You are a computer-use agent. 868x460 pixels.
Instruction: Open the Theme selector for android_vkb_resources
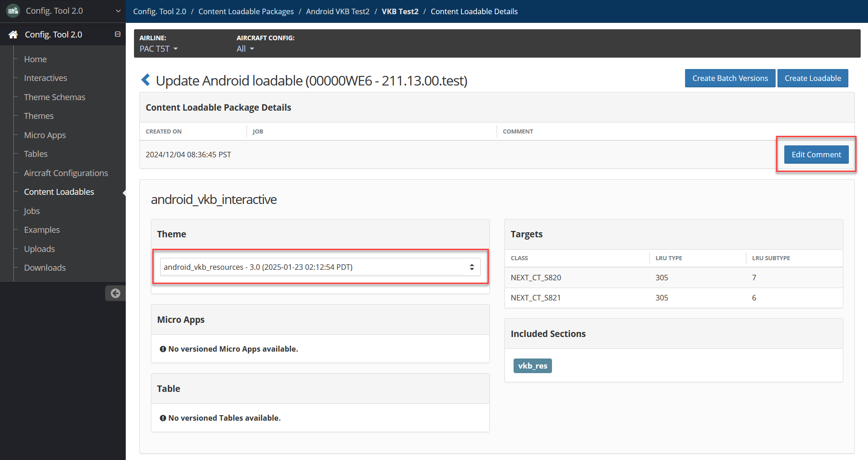point(320,267)
